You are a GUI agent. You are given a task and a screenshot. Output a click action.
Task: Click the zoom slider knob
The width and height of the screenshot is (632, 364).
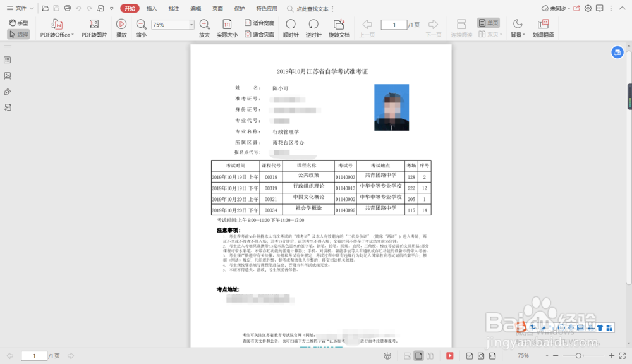(578, 356)
